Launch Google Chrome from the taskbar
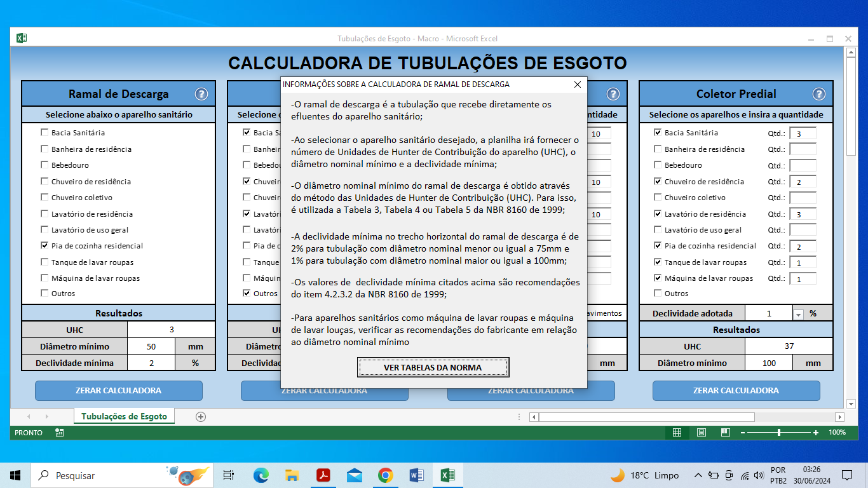868x488 pixels. [x=385, y=475]
